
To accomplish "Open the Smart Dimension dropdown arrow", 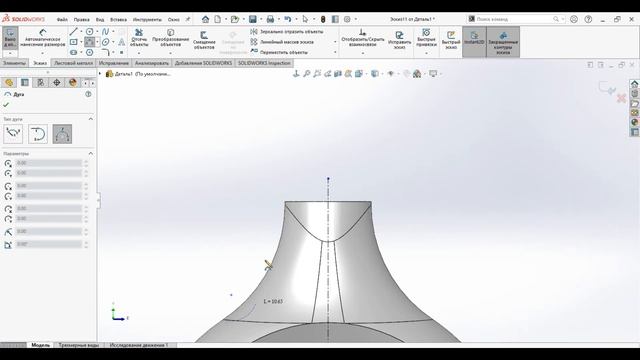I will 42,53.
